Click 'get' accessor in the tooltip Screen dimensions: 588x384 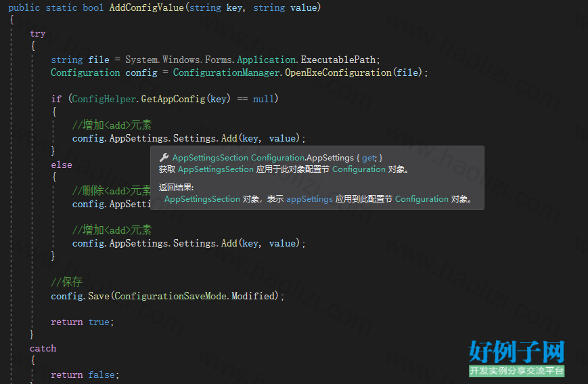[368, 158]
